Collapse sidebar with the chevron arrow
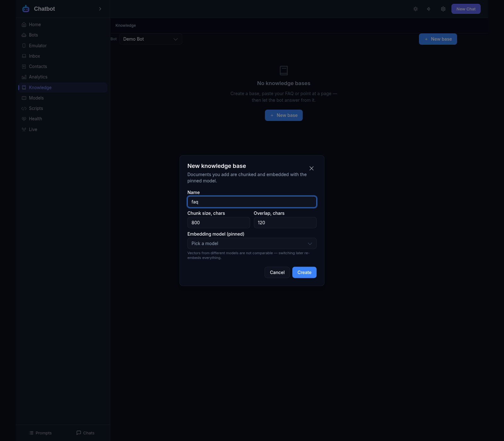 coord(100,9)
